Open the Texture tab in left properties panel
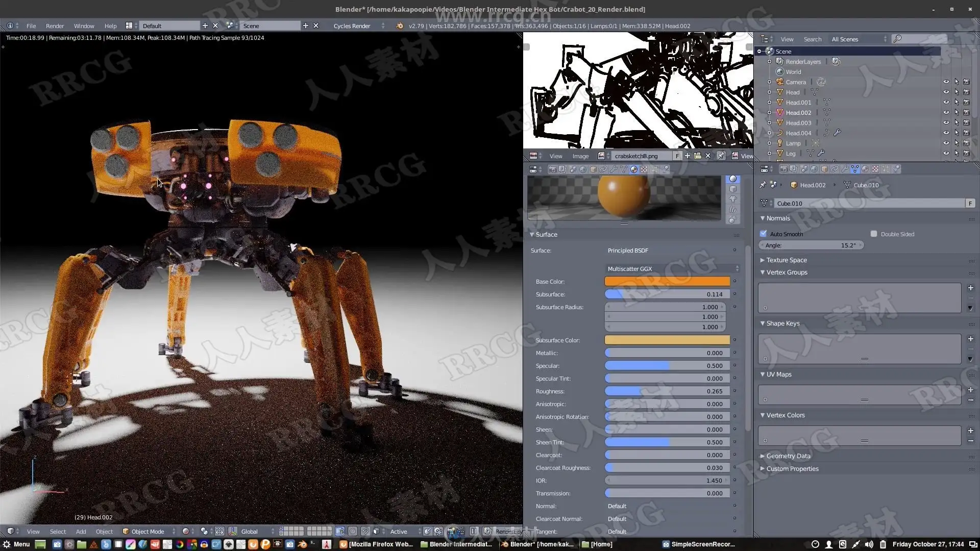 [644, 169]
